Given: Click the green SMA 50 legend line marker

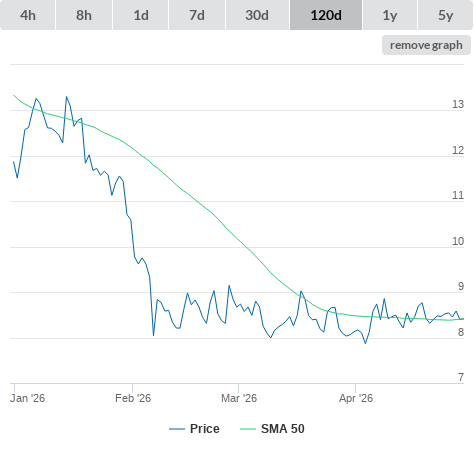Looking at the screenshot, I should point(248,429).
